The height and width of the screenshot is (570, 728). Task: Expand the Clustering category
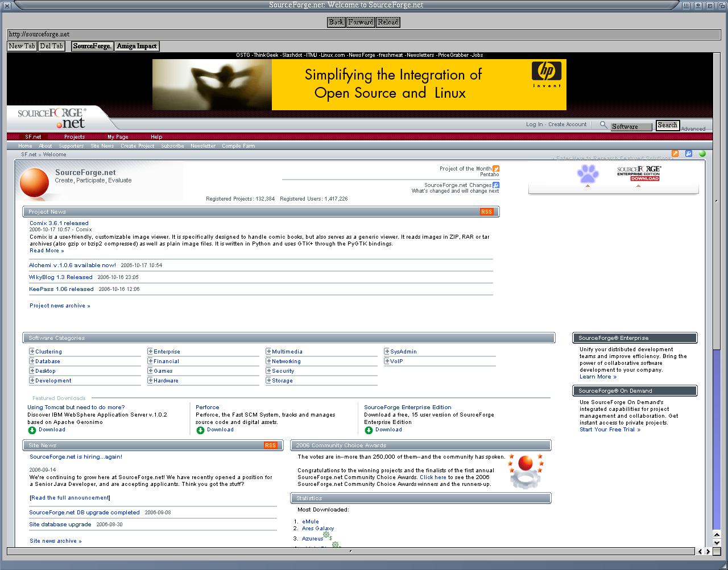coord(32,352)
